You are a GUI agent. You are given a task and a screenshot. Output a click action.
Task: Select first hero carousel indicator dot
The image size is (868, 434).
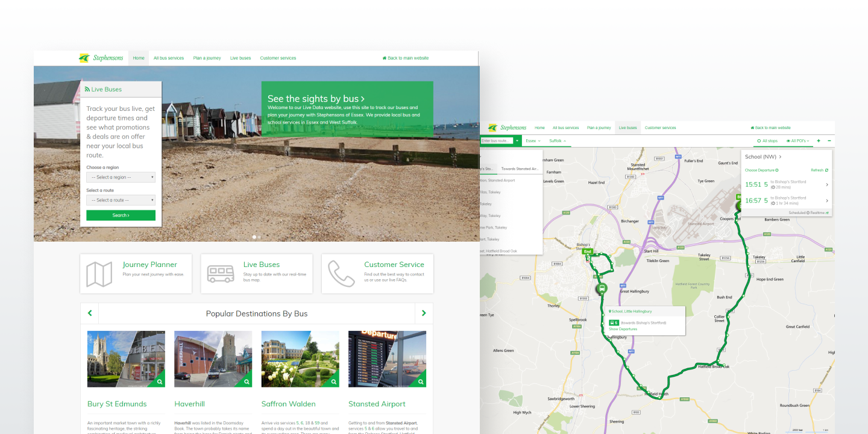coord(254,237)
